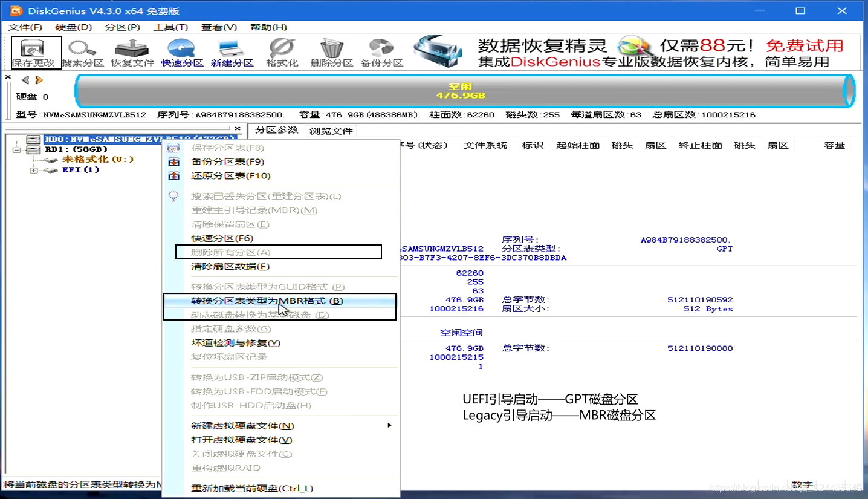Close the disk map bar with X
This screenshot has height=499, width=868.
[x=8, y=77]
